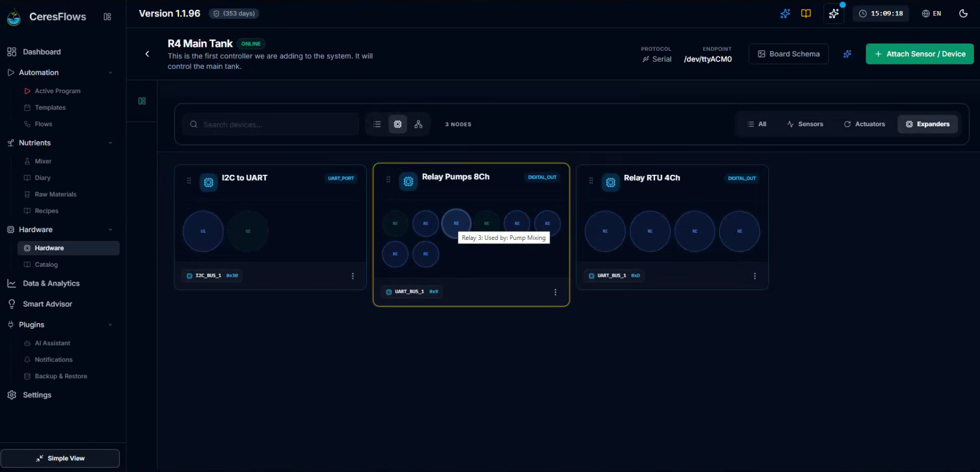Image resolution: width=980 pixels, height=472 pixels.
Task: Collapse the Nutrients section chevron
Action: coord(110,143)
